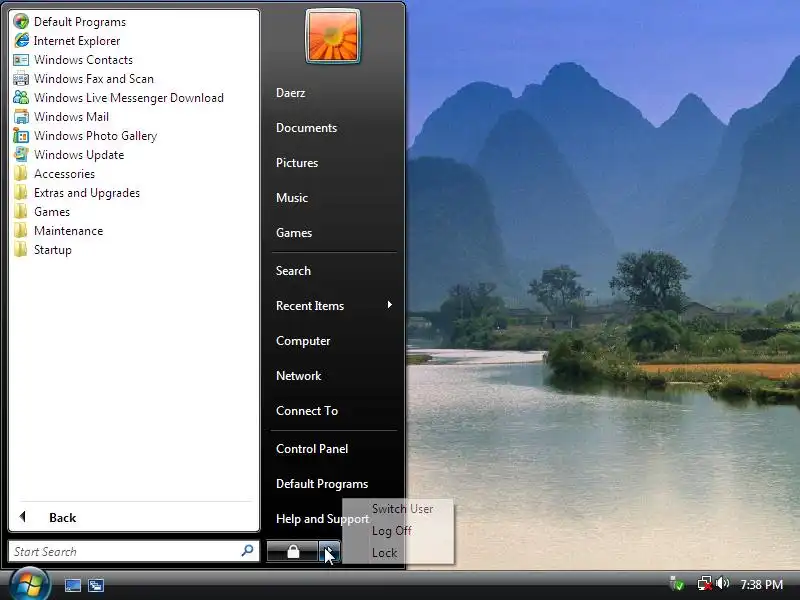
Task: Select Lock from the popup menu
Action: tap(384, 553)
